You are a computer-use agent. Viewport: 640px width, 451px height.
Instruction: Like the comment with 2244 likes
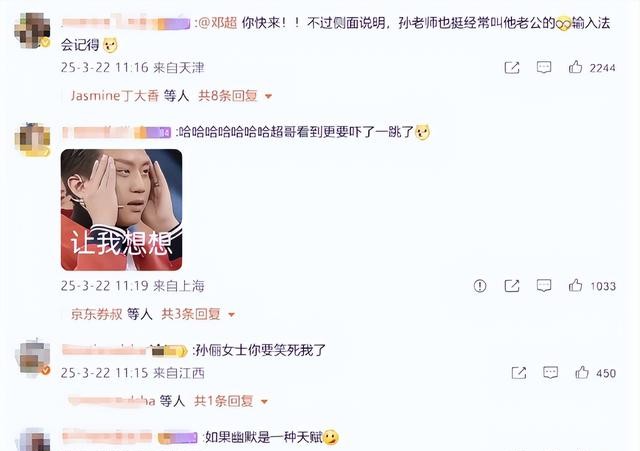pos(576,67)
